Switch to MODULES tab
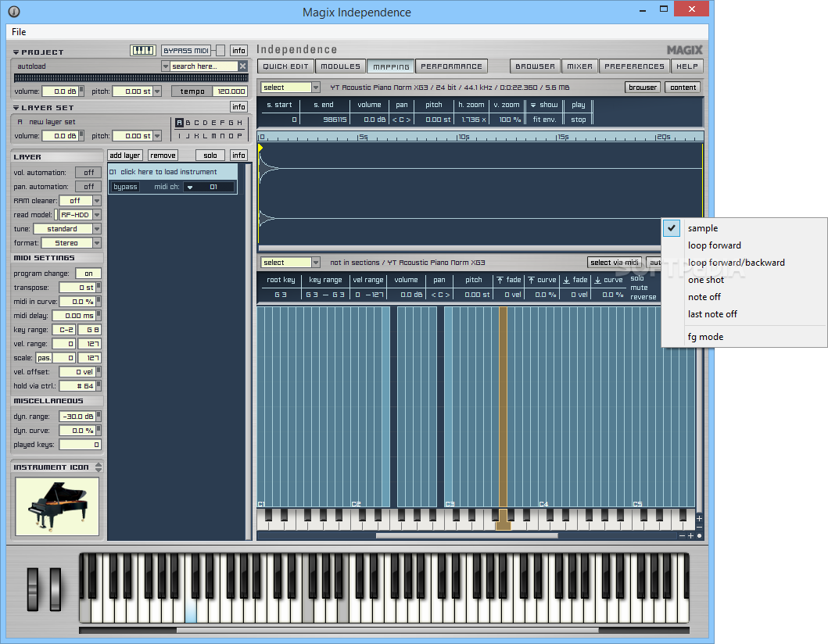Viewport: 828px width, 644px height. [340, 66]
